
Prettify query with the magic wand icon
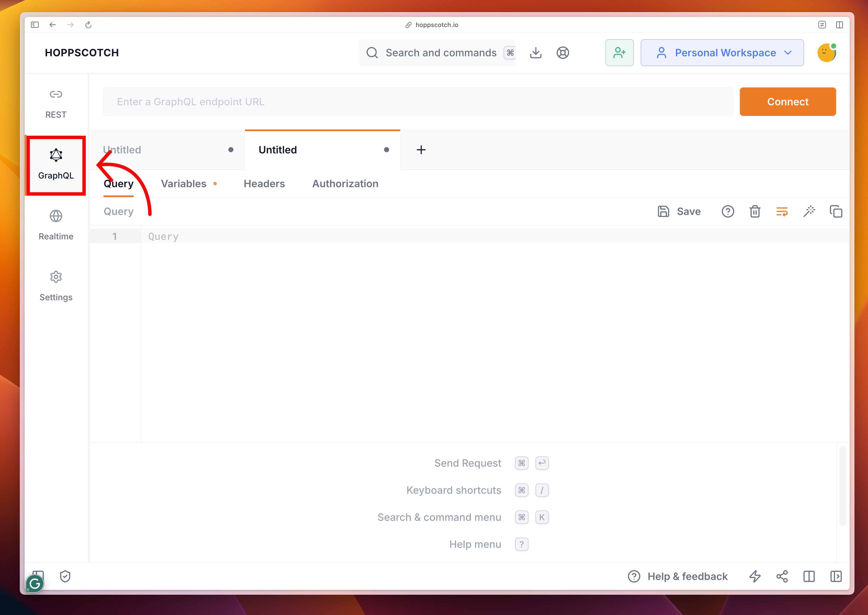click(809, 211)
